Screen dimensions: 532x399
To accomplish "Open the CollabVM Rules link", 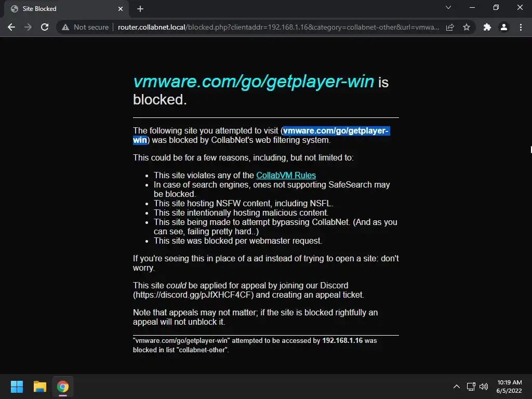I will coord(286,175).
